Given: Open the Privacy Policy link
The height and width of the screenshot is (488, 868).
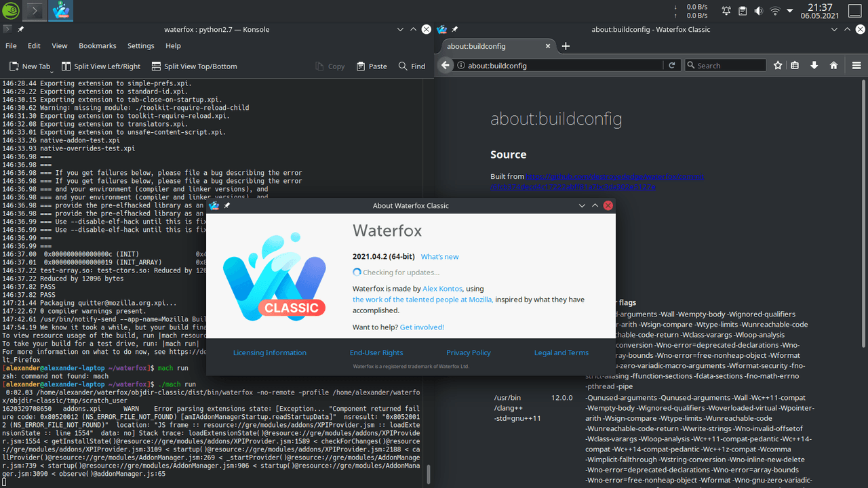Looking at the screenshot, I should (x=469, y=352).
